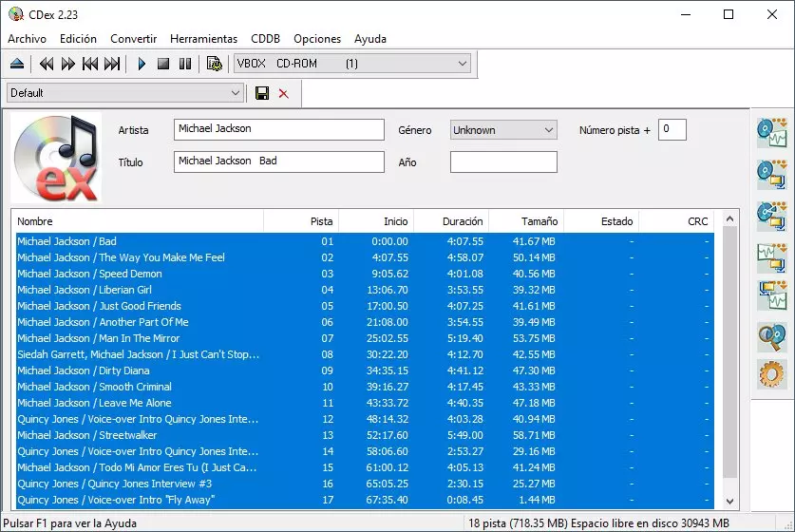The image size is (795, 532).
Task: Select track 'Michael Jackson / Bad'
Action: 365,241
